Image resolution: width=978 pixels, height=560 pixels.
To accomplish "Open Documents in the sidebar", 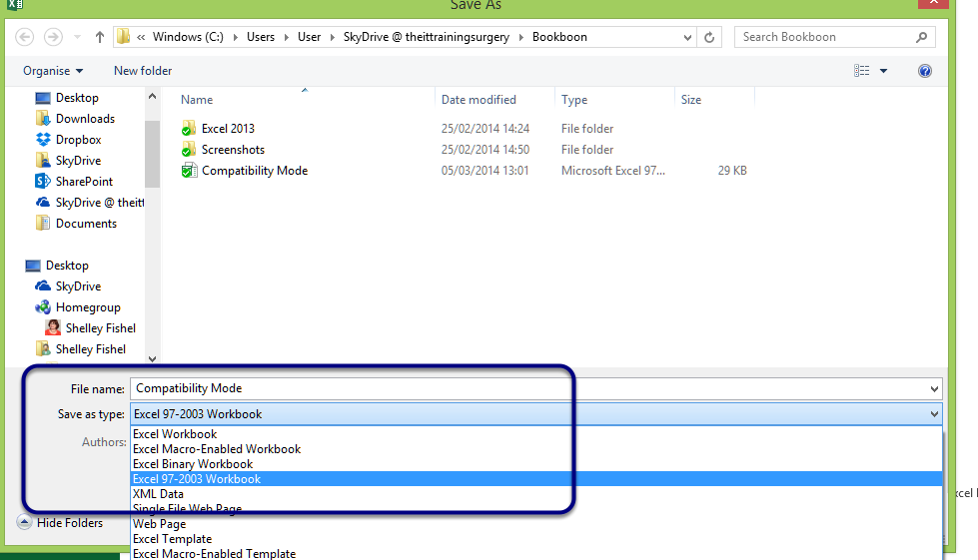I will [86, 224].
